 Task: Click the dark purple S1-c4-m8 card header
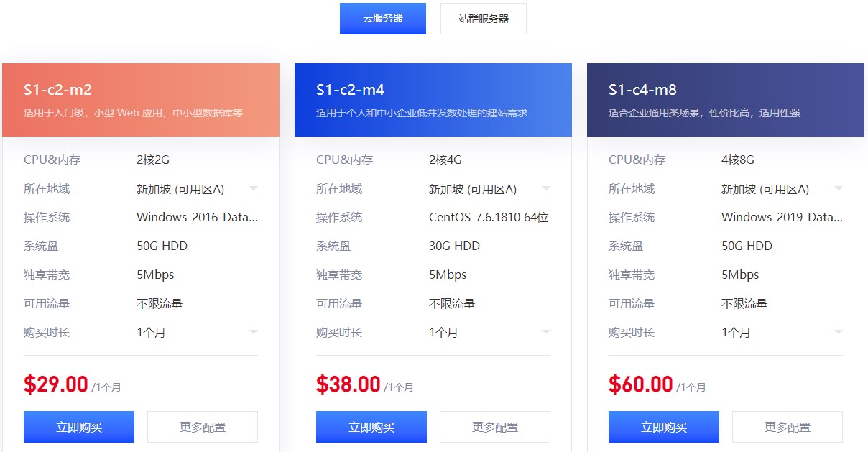pyautogui.click(x=726, y=100)
